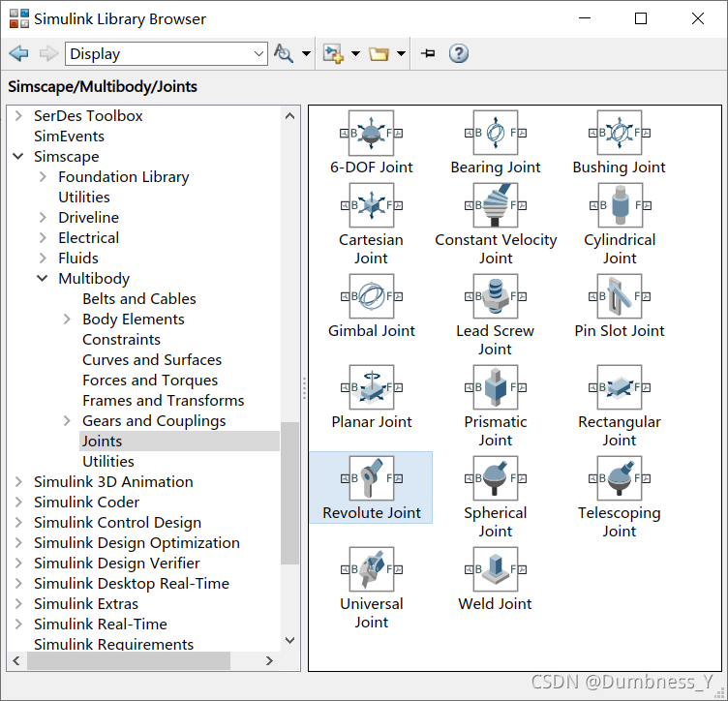Expand the Foundation Library node
The height and width of the screenshot is (701, 728).
43,177
